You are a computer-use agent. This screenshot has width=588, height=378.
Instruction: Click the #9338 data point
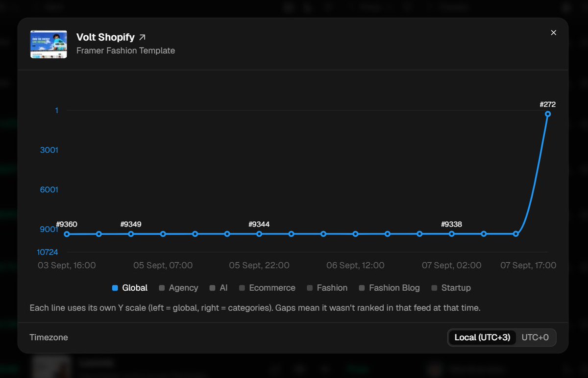pyautogui.click(x=452, y=234)
